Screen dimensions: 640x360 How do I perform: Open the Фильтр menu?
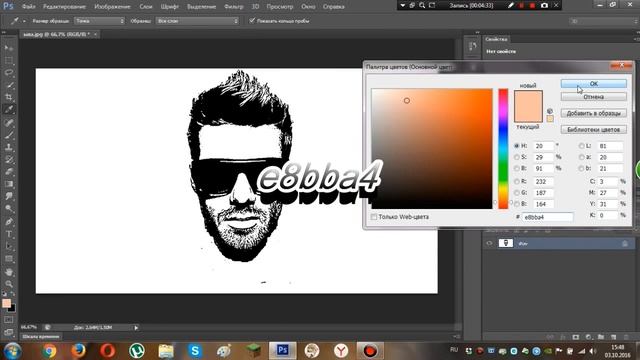point(233,7)
